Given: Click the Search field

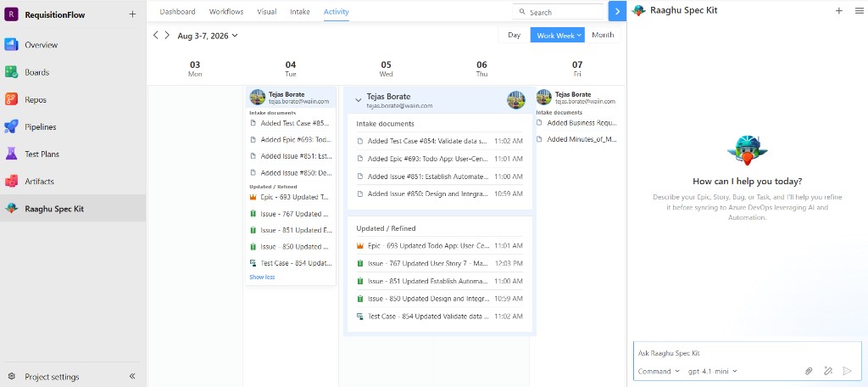Looking at the screenshot, I should pos(559,12).
